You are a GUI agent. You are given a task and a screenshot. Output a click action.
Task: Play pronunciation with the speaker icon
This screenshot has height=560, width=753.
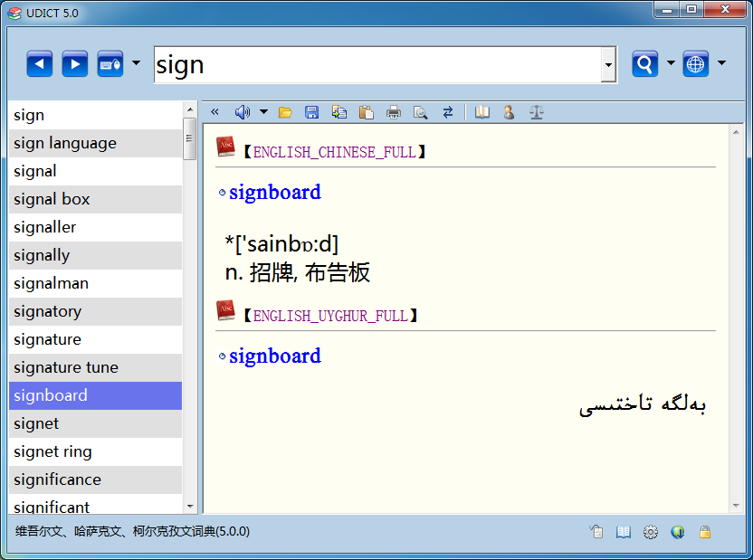pyautogui.click(x=242, y=112)
